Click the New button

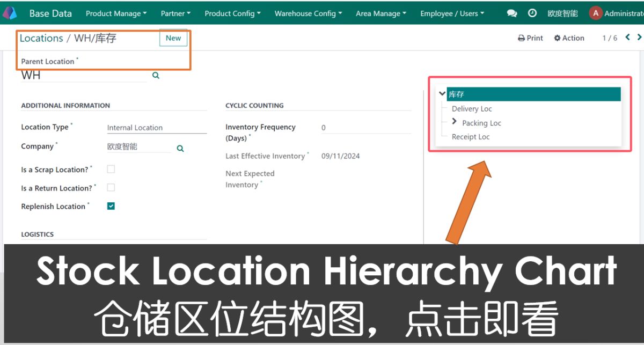click(x=173, y=38)
